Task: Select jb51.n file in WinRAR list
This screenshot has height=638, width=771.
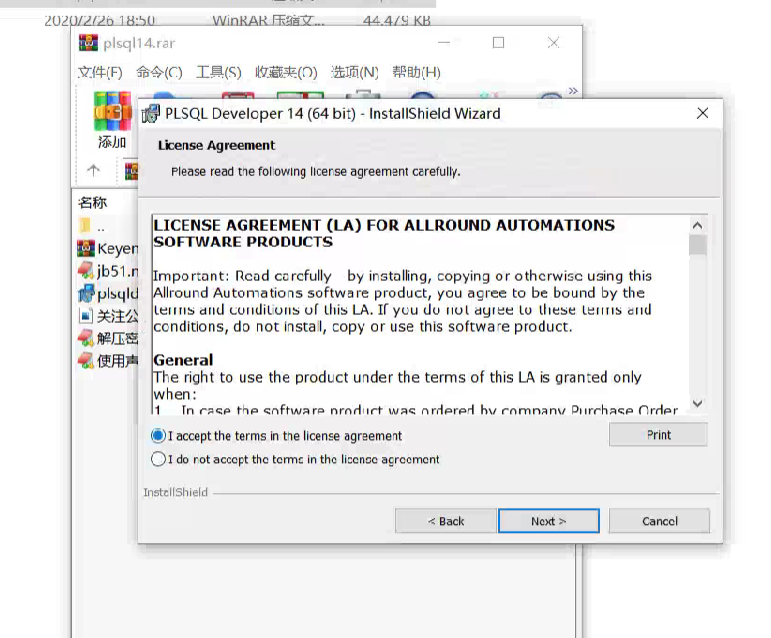Action: (x=107, y=271)
